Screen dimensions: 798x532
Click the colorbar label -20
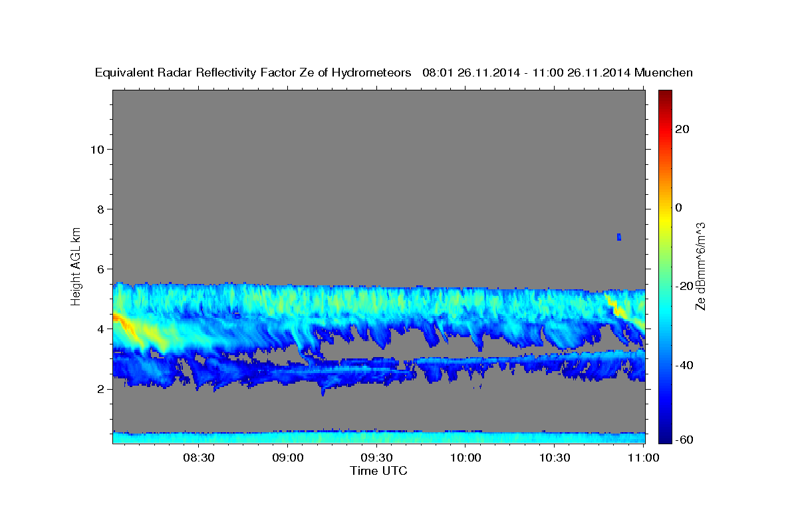(x=685, y=286)
